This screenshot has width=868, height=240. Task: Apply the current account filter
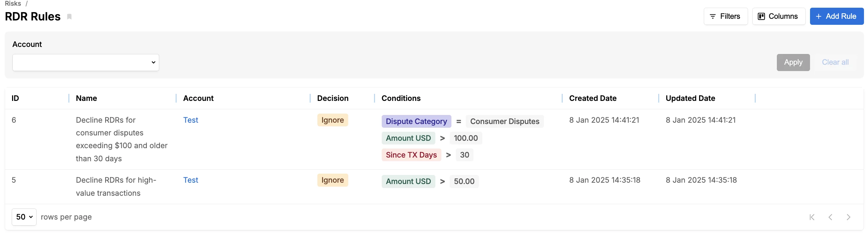coord(793,62)
